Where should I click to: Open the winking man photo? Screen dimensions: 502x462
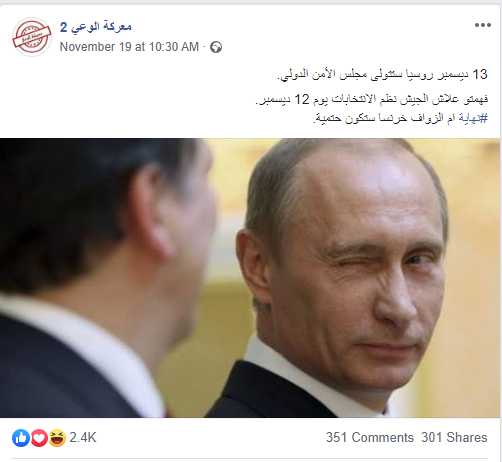pyautogui.click(x=250, y=278)
